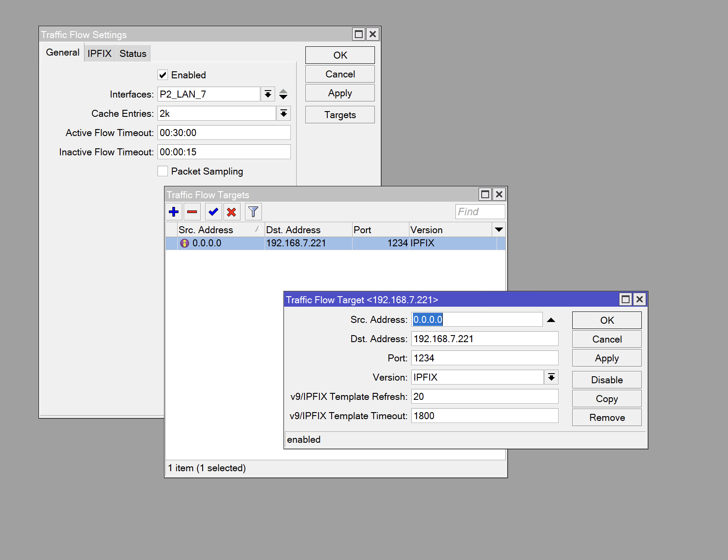Sort by Src. Address column header
This screenshot has width=728, height=560.
221,230
